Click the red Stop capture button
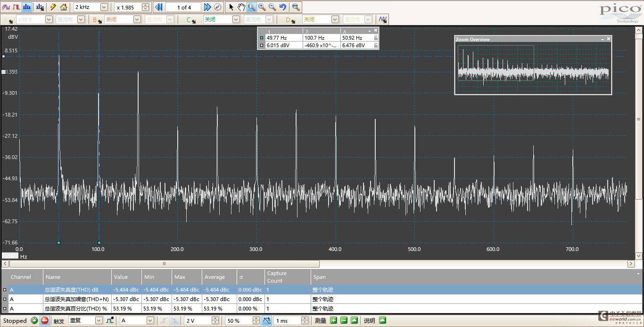The image size is (644, 327). coord(45,320)
